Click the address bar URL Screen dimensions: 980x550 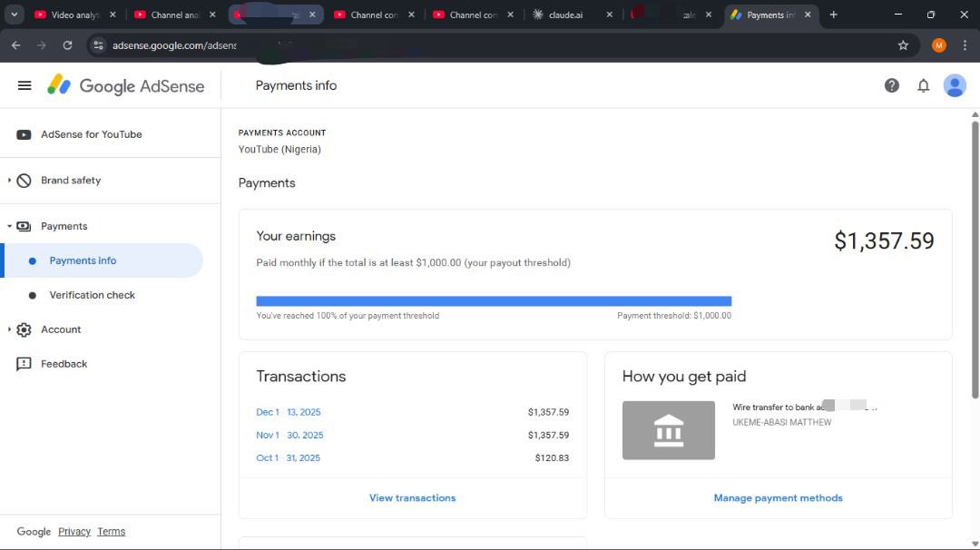174,45
